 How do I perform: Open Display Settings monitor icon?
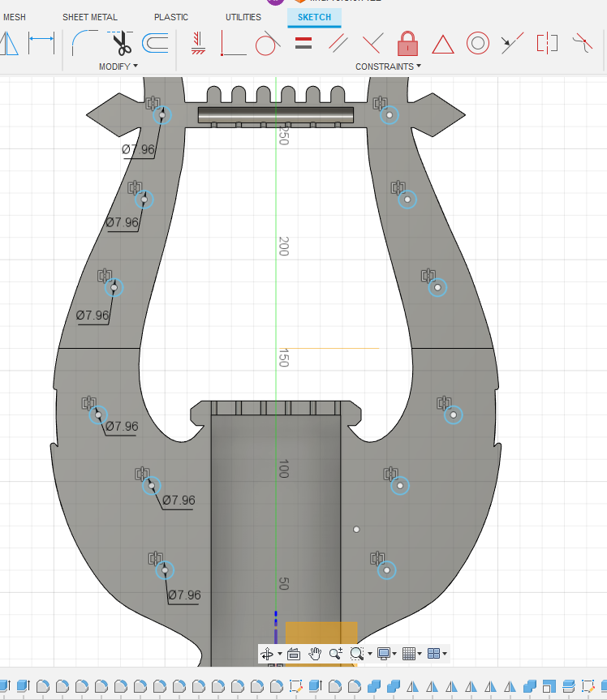point(384,654)
